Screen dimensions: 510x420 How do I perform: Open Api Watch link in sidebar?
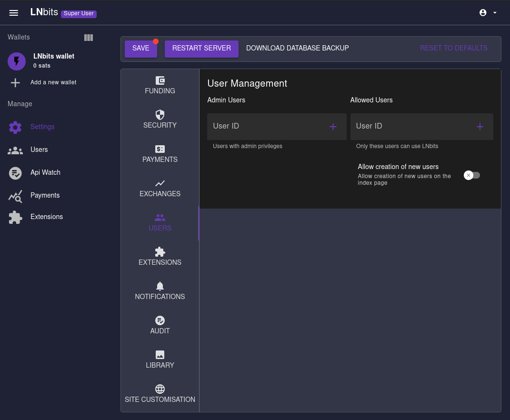click(45, 172)
